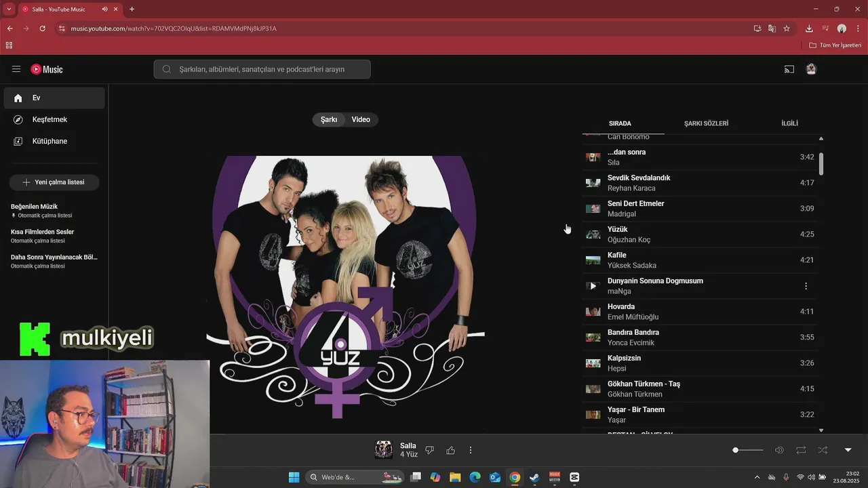This screenshot has height=488, width=868.
Task: Open a new Chrome tab
Action: [132, 9]
